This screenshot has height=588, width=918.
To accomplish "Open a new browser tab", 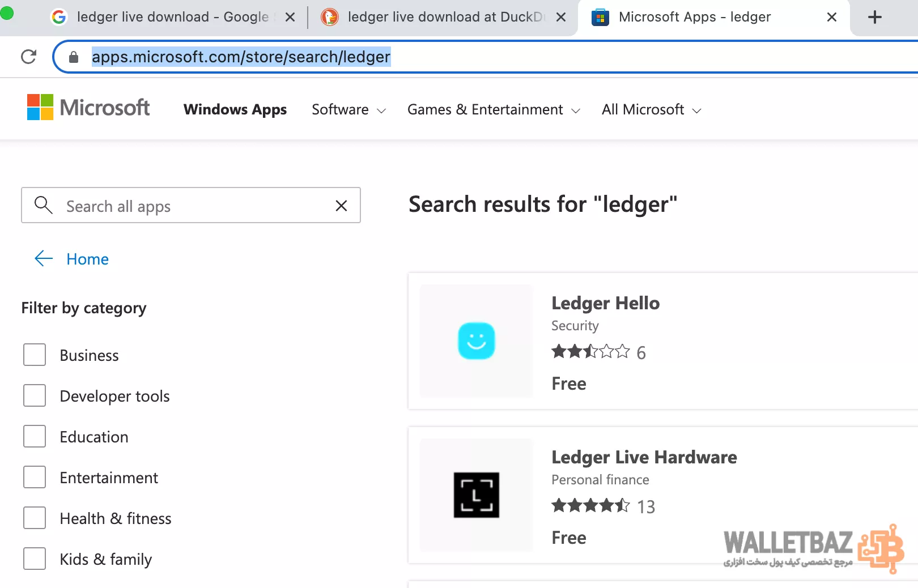I will click(x=874, y=17).
